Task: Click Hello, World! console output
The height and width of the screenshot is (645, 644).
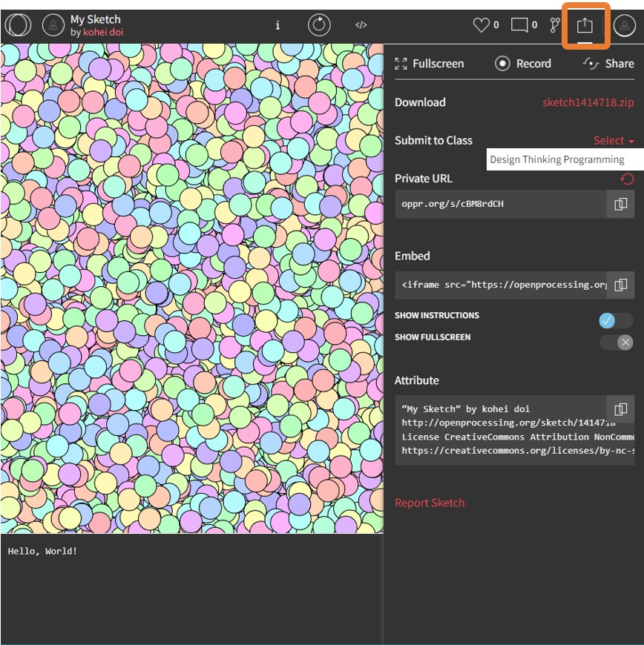Action: (x=42, y=551)
